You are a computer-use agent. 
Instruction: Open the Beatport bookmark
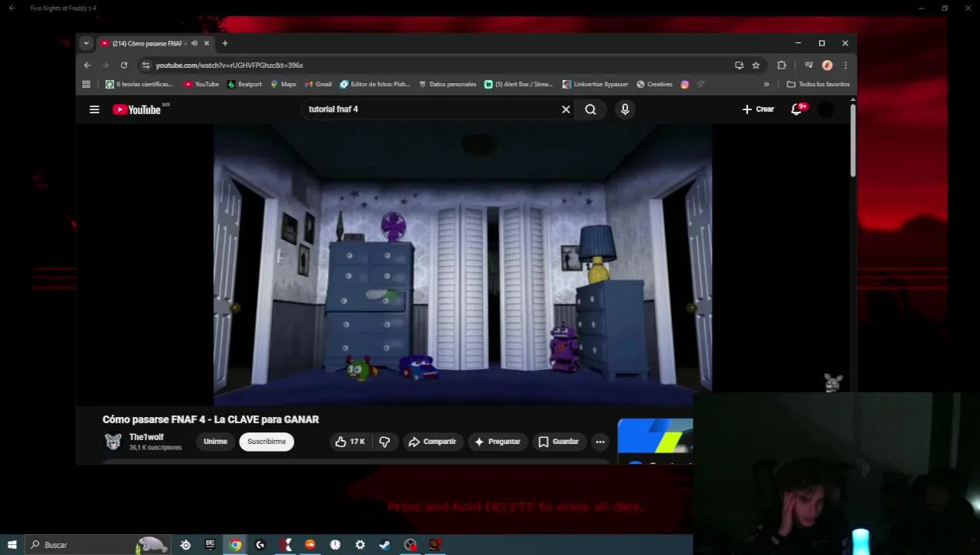tap(245, 84)
